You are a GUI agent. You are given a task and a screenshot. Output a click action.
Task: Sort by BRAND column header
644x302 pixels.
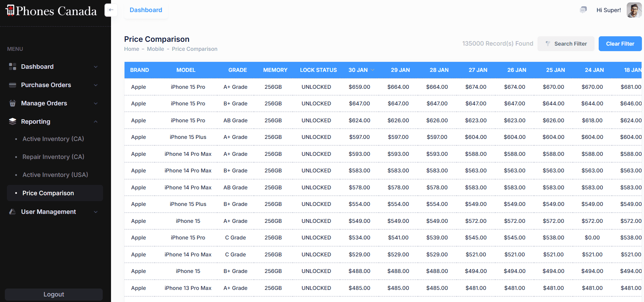(139, 70)
